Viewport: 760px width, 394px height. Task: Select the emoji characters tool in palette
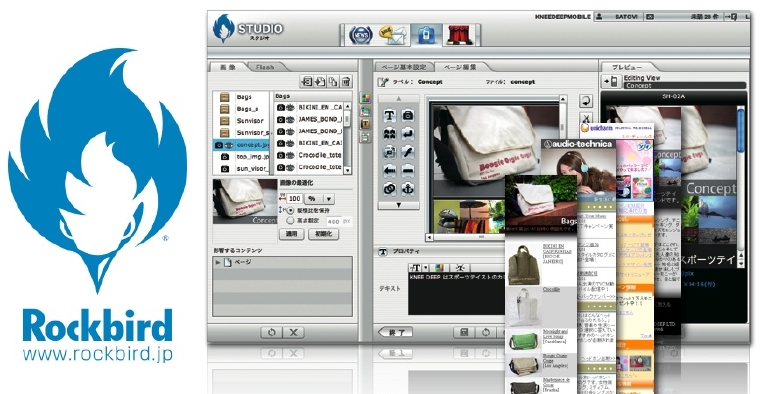tap(390, 134)
